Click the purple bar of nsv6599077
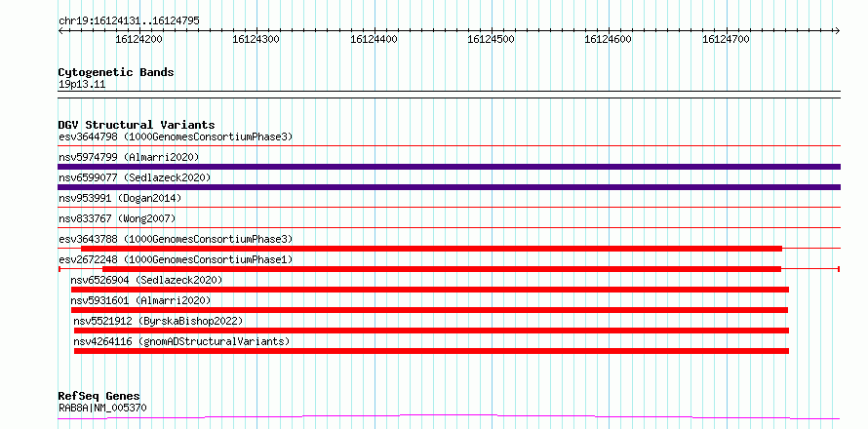This screenshot has height=429, width=868. coord(449,187)
